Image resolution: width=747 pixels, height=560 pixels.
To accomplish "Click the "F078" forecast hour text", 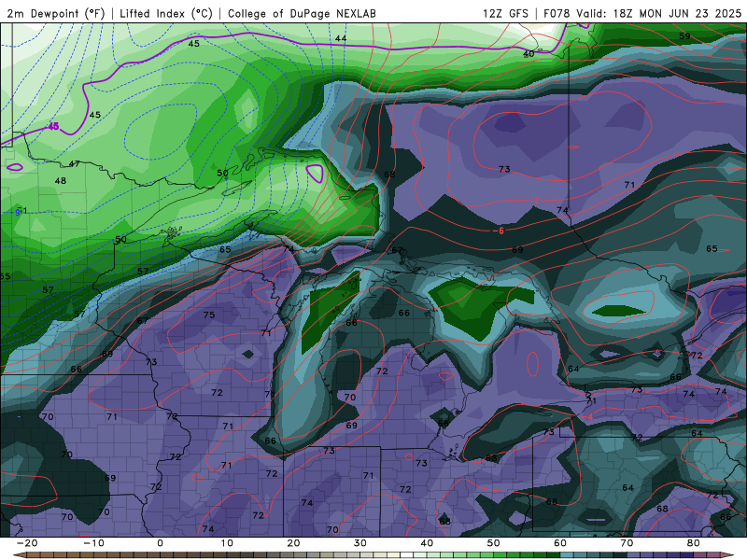I will click(557, 13).
